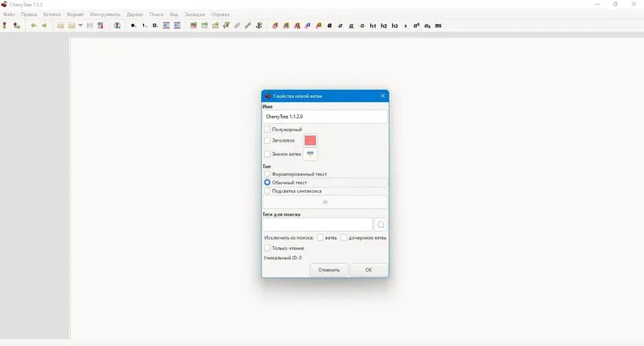
Task: Click the find in all nodes icon
Action: tap(117, 26)
